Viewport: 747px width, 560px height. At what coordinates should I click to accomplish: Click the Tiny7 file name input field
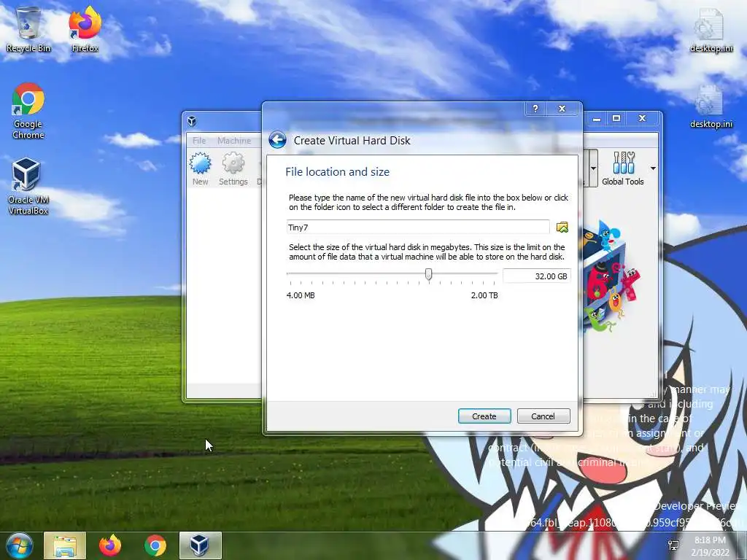[418, 227]
